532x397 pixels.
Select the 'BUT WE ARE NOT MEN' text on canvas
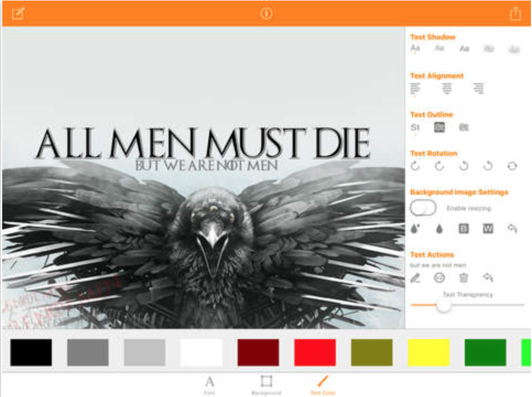207,164
